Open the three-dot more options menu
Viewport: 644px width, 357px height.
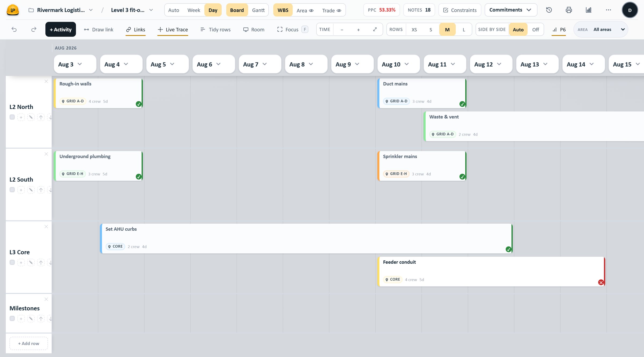pos(608,10)
